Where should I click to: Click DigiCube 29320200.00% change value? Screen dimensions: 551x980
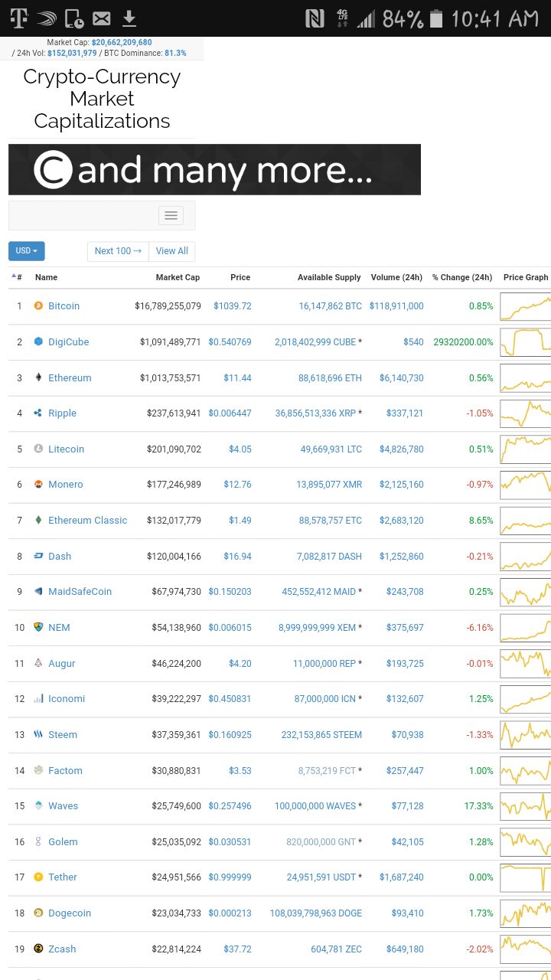pyautogui.click(x=463, y=341)
